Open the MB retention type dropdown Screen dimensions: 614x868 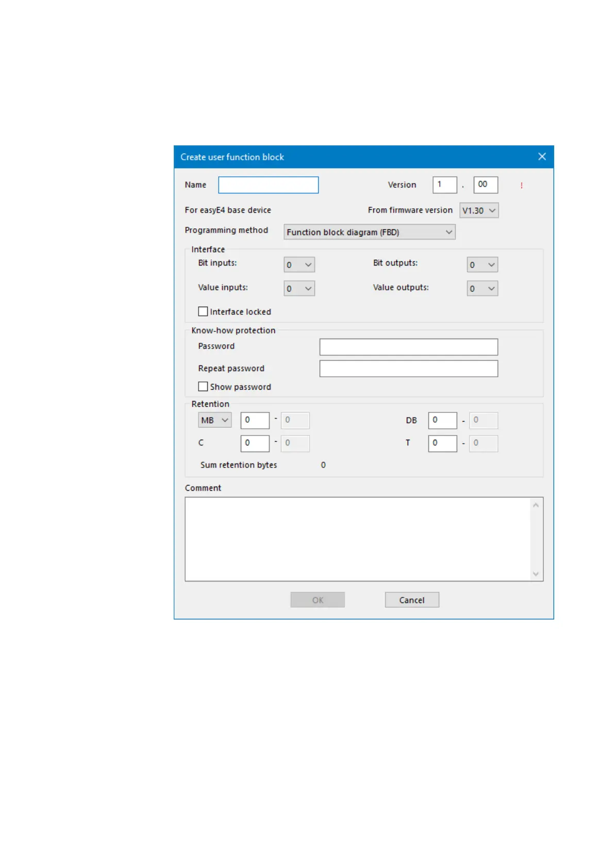(x=215, y=420)
